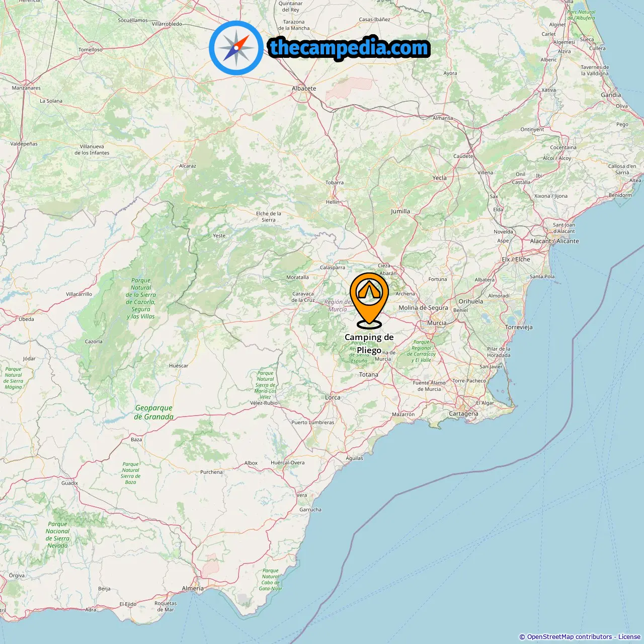
Task: Click the Geoparque de Granada label
Action: point(153,413)
